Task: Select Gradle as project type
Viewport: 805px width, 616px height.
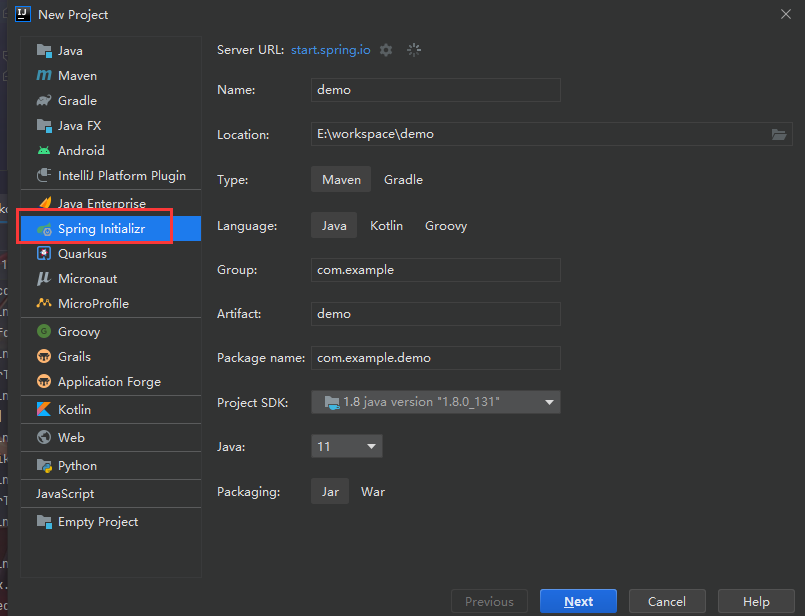Action: tap(403, 180)
